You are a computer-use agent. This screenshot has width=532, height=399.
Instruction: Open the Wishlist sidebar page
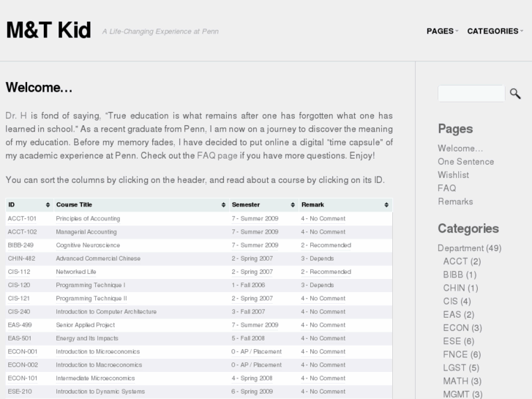[x=453, y=175]
